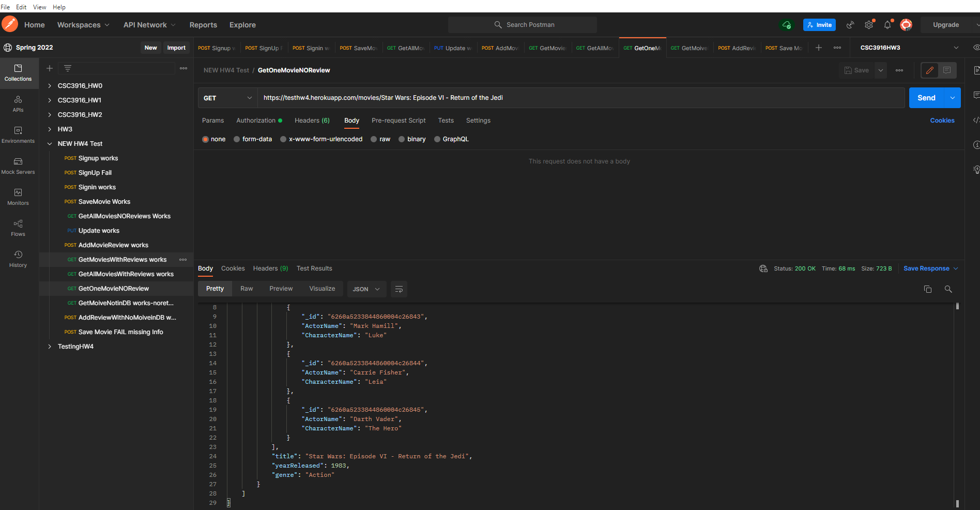Open the Environments sidebar panel
This screenshot has width=980, height=510.
[x=18, y=135]
